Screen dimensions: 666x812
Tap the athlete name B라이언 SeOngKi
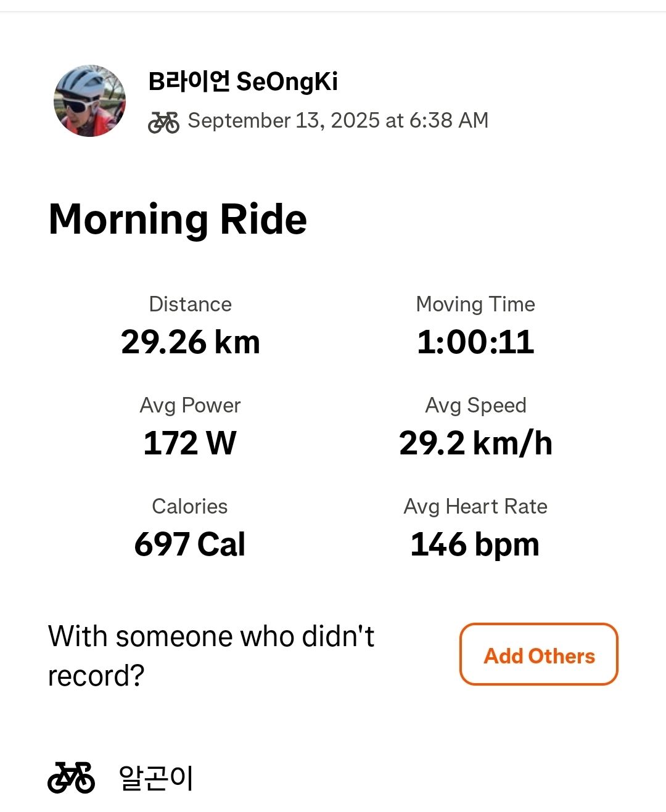click(243, 81)
